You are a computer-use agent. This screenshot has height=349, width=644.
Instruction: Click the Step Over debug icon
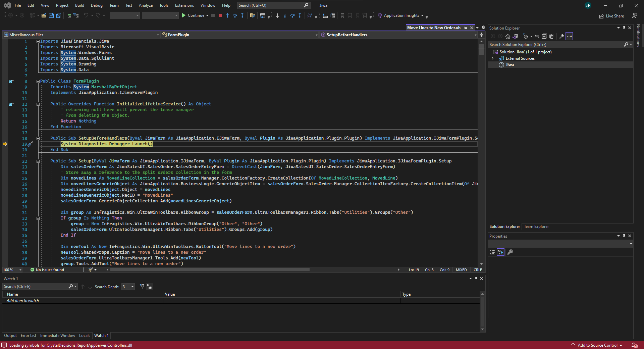235,15
